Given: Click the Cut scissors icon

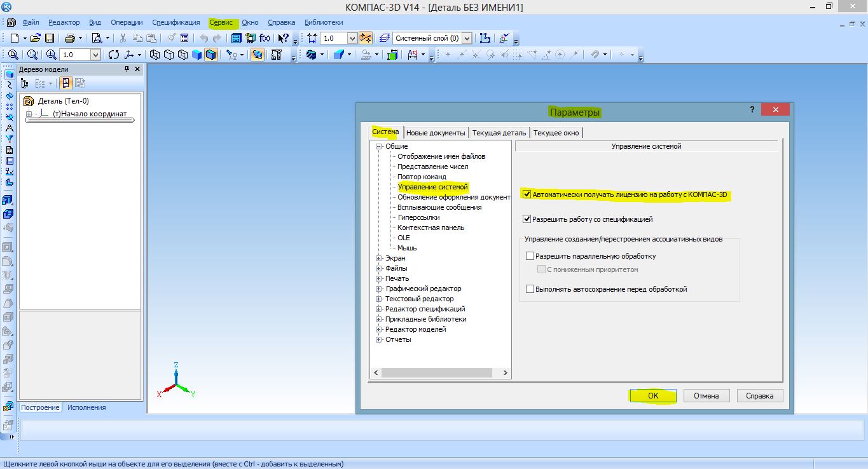Looking at the screenshot, I should 123,38.
